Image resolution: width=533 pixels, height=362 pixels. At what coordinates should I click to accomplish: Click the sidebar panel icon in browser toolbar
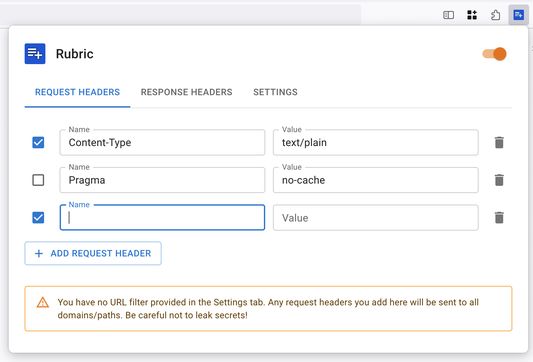pos(448,15)
